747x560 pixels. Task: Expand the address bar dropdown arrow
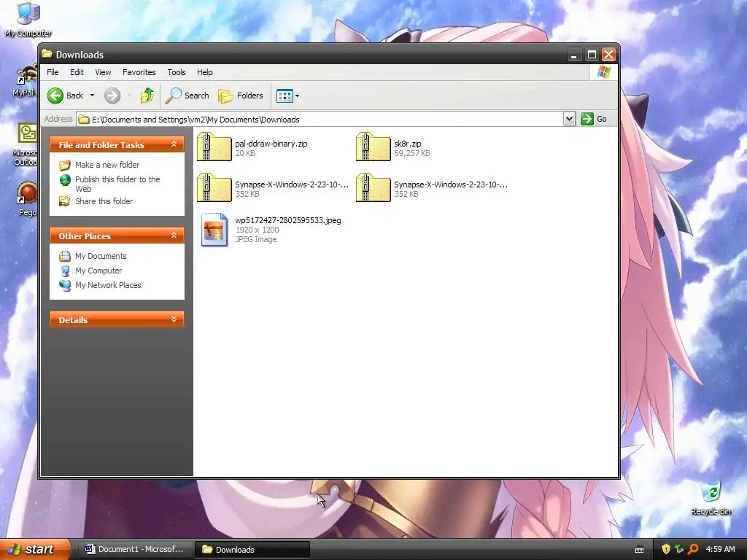[x=569, y=119]
